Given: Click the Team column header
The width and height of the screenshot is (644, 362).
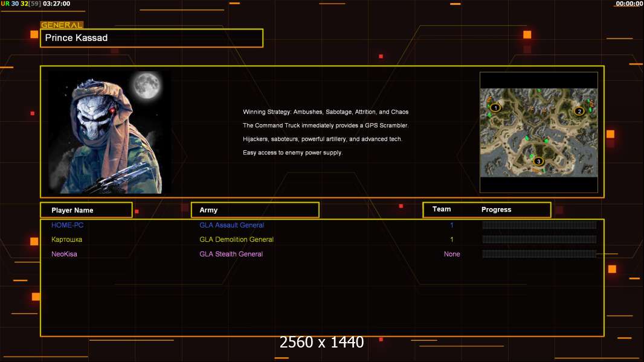Looking at the screenshot, I should pos(442,209).
